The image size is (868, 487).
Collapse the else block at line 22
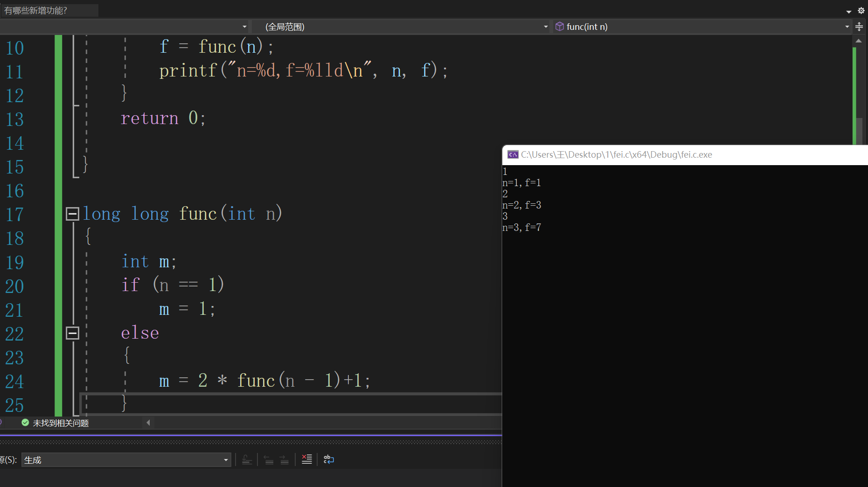[x=72, y=333]
